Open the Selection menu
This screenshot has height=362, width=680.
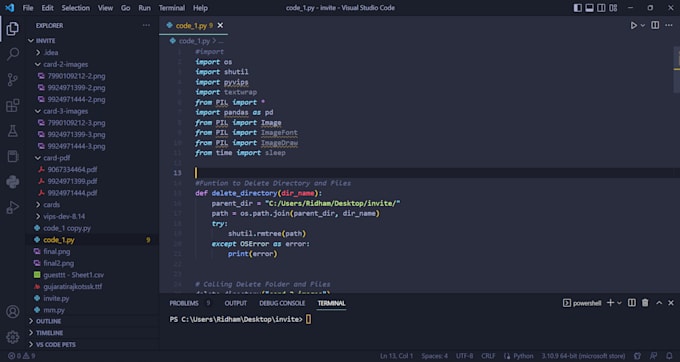pyautogui.click(x=75, y=8)
